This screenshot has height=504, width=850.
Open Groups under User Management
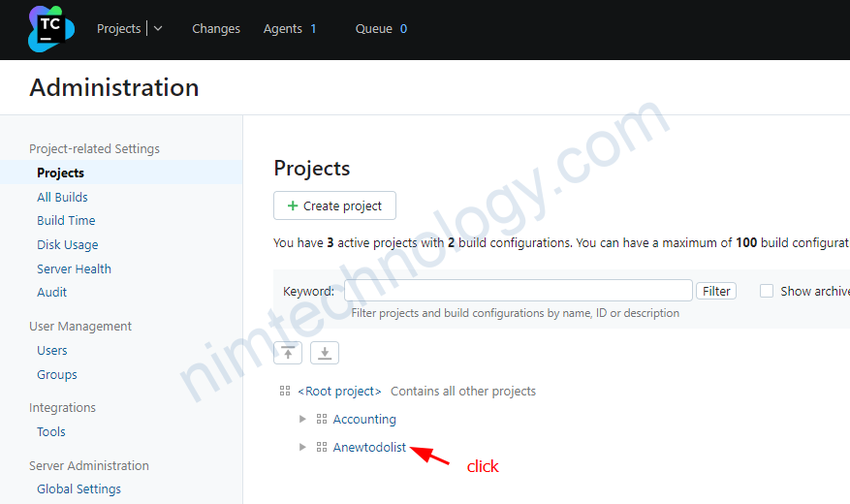click(57, 374)
